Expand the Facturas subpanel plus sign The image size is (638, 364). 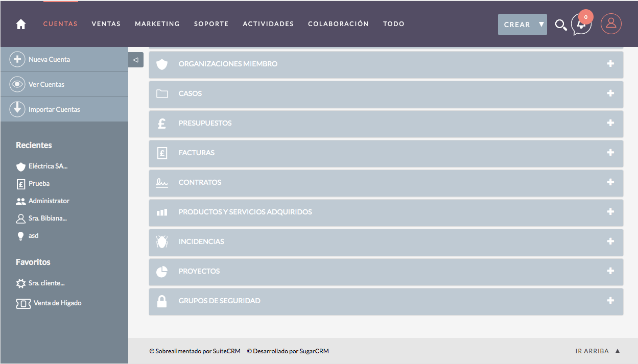tap(610, 153)
